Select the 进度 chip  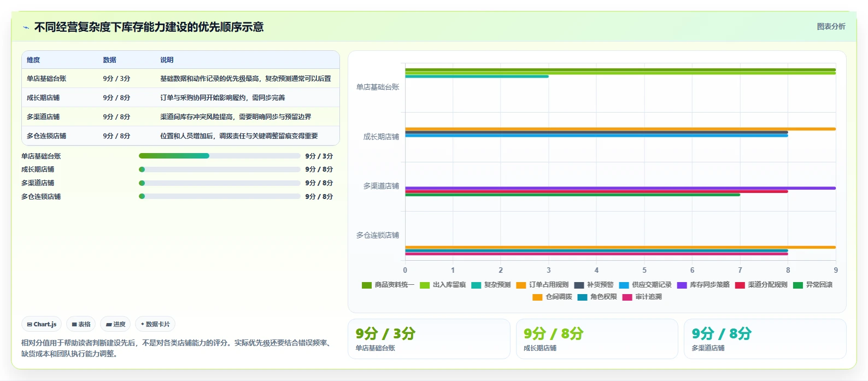point(115,324)
